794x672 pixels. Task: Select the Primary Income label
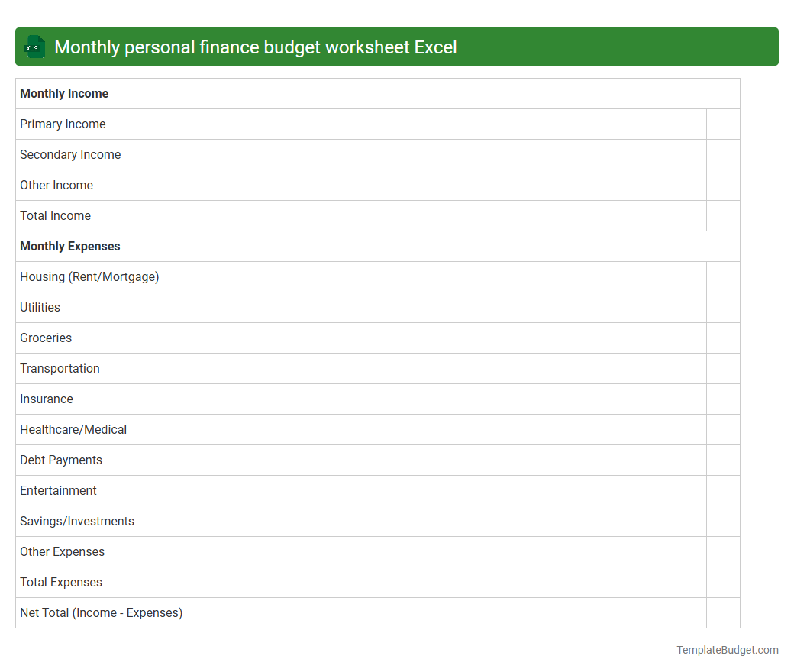[x=63, y=124]
